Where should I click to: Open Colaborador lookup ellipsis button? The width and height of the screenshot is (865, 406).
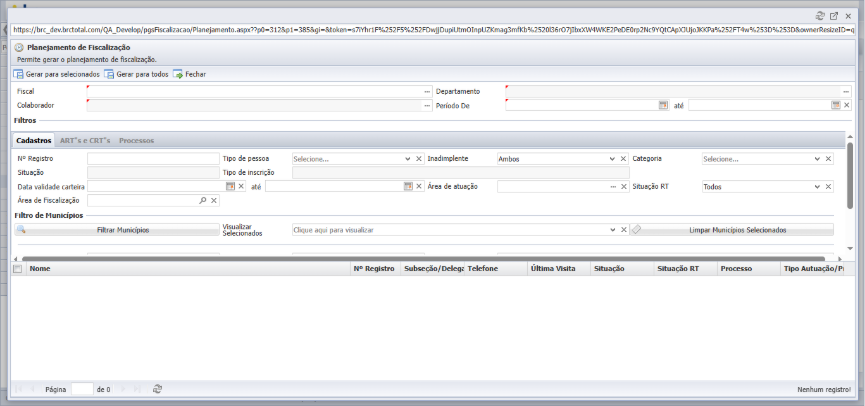point(427,105)
